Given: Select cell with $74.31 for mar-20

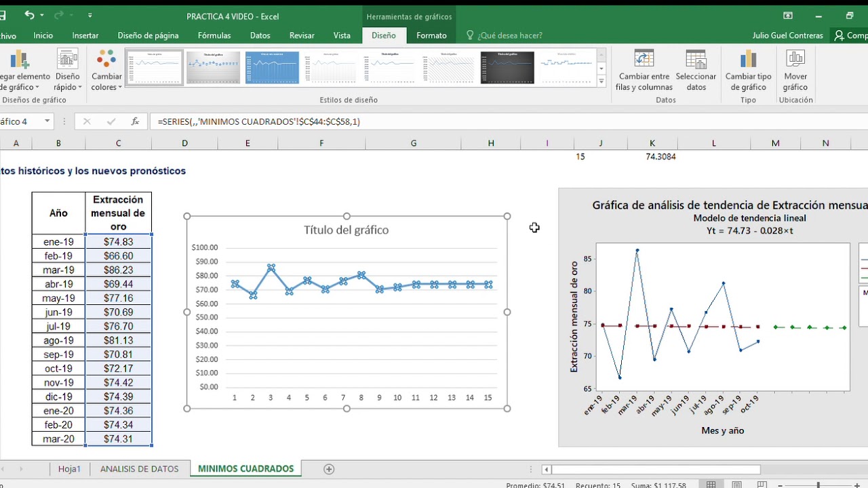Looking at the screenshot, I should click(x=118, y=439).
